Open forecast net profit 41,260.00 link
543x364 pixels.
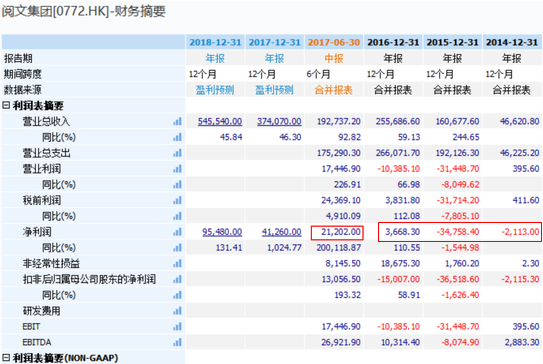tap(282, 232)
